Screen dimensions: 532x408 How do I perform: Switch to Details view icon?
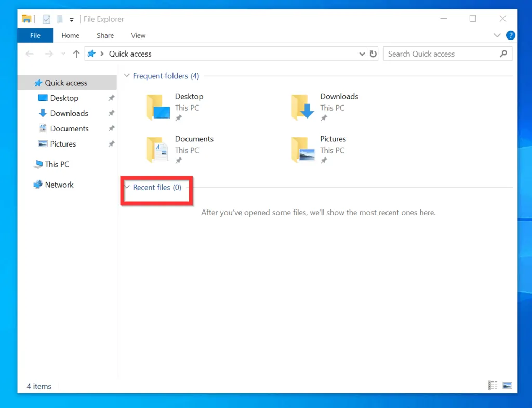[493, 385]
